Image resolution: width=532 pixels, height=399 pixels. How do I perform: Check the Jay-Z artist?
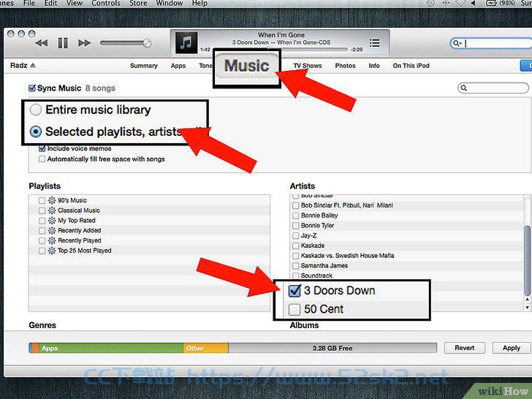[295, 236]
